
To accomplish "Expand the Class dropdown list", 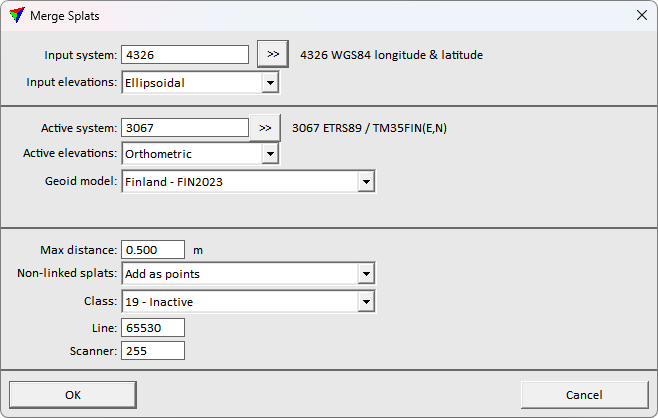I will (366, 301).
